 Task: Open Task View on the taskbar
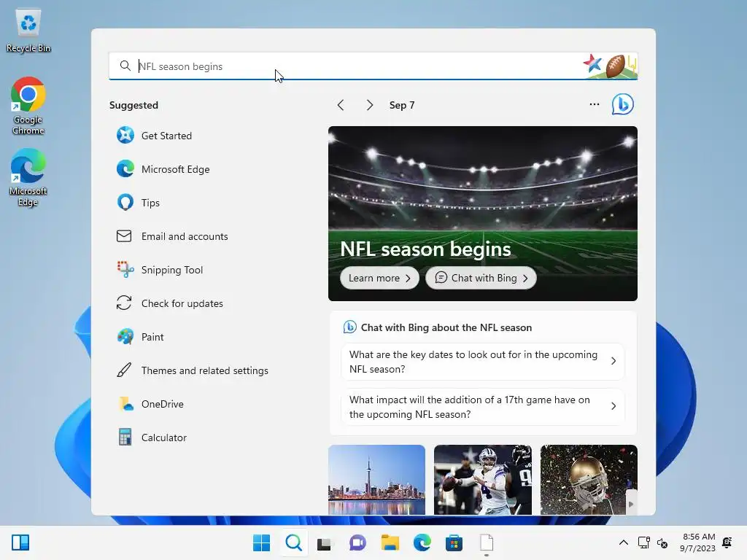325,542
